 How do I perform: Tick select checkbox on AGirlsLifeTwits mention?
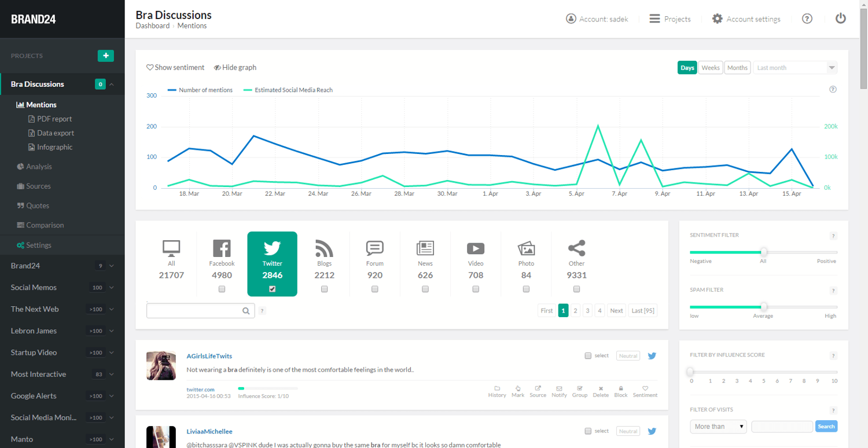point(588,355)
